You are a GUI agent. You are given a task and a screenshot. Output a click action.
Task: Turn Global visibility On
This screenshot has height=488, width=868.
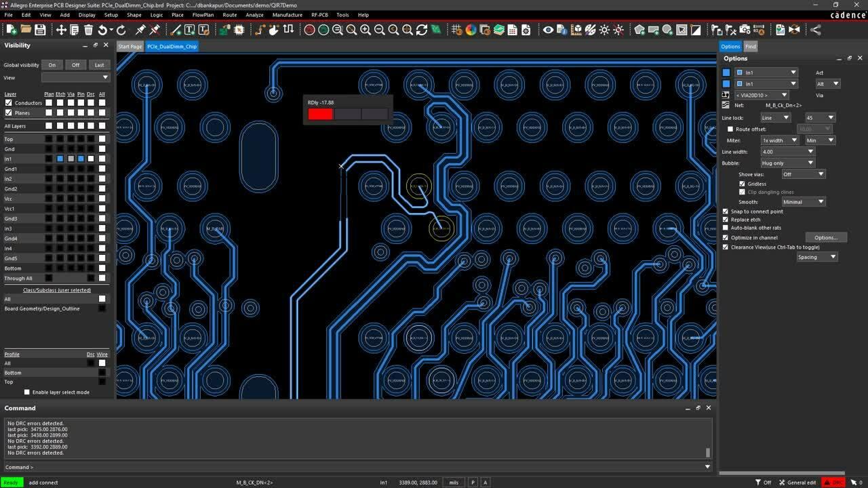(52, 65)
